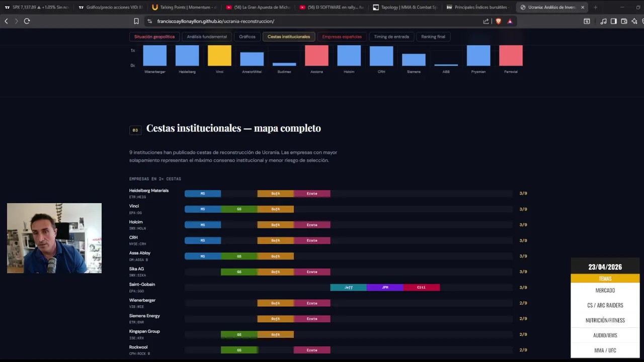Toggle the browser sidebar panel icon
The height and width of the screenshot is (362, 644).
(613, 21)
